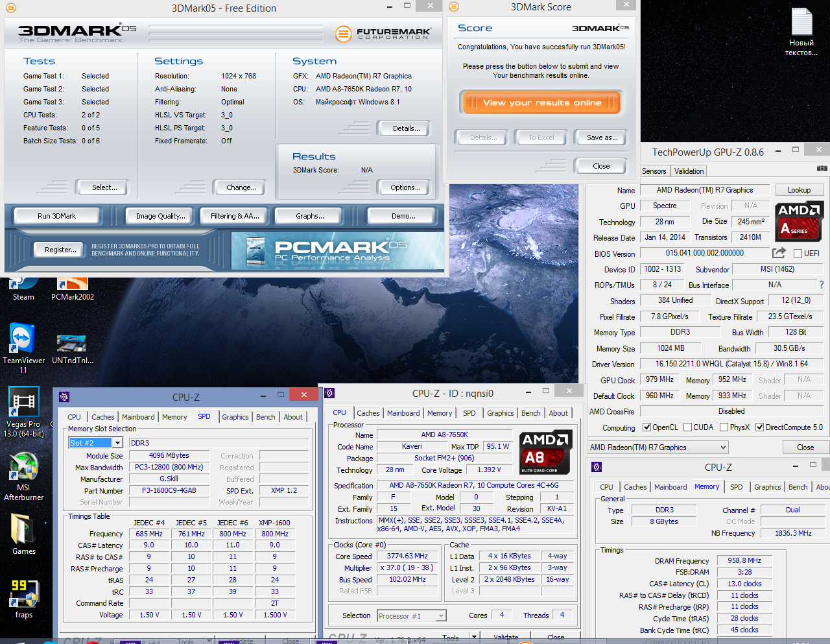Open the UNTndTnl desktop shortcut
The width and height of the screenshot is (830, 644).
click(x=72, y=348)
